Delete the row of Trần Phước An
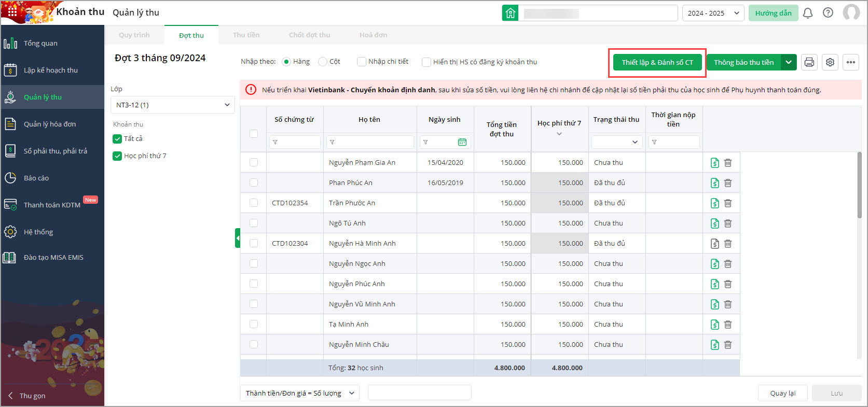 pos(728,203)
